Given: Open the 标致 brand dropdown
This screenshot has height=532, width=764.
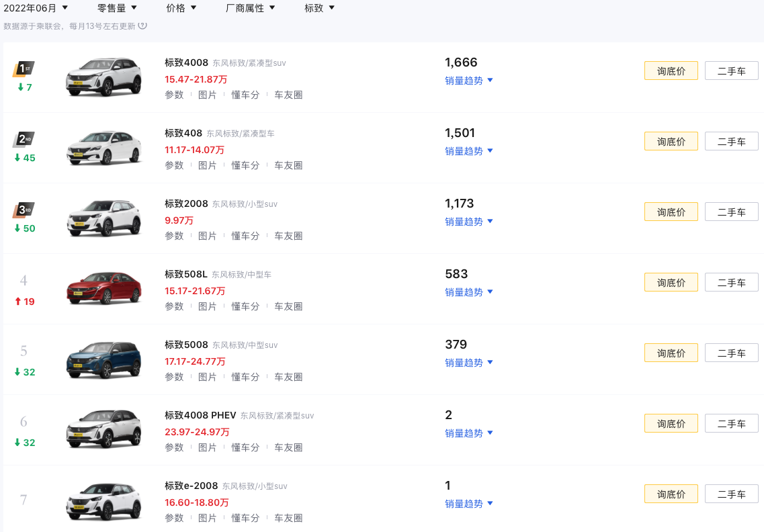Looking at the screenshot, I should pos(320,8).
